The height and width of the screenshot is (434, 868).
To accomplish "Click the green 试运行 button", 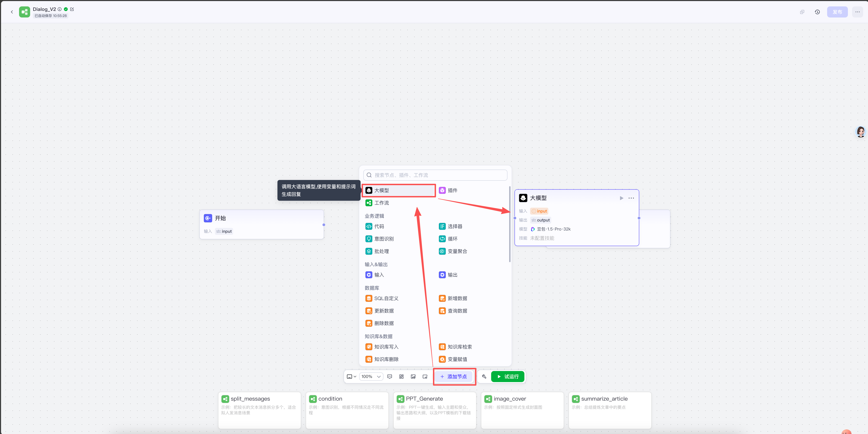I will [507, 376].
